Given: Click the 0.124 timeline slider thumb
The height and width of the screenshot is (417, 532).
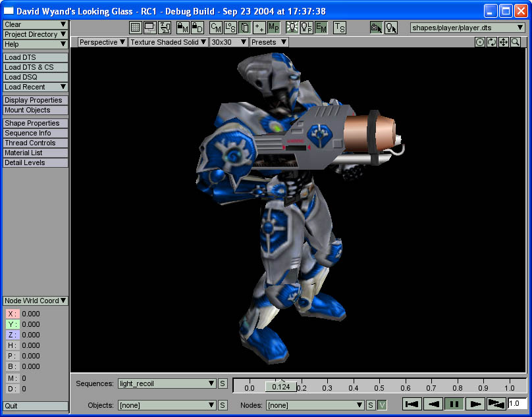Looking at the screenshot, I should point(281,387).
